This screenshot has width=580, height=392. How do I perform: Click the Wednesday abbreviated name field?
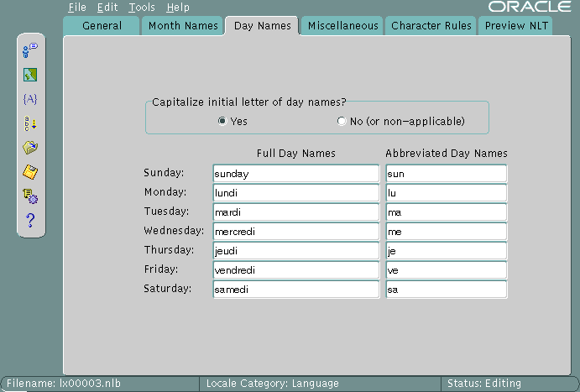(x=446, y=232)
